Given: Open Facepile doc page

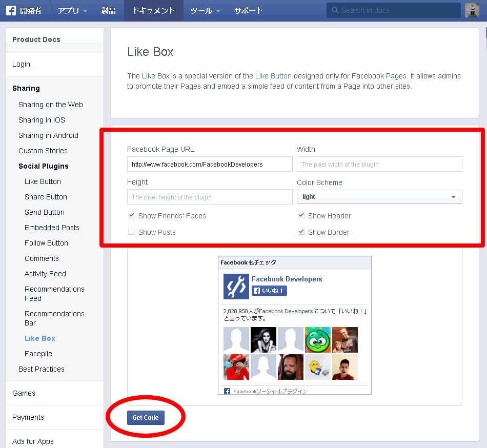Looking at the screenshot, I should pyautogui.click(x=38, y=354).
